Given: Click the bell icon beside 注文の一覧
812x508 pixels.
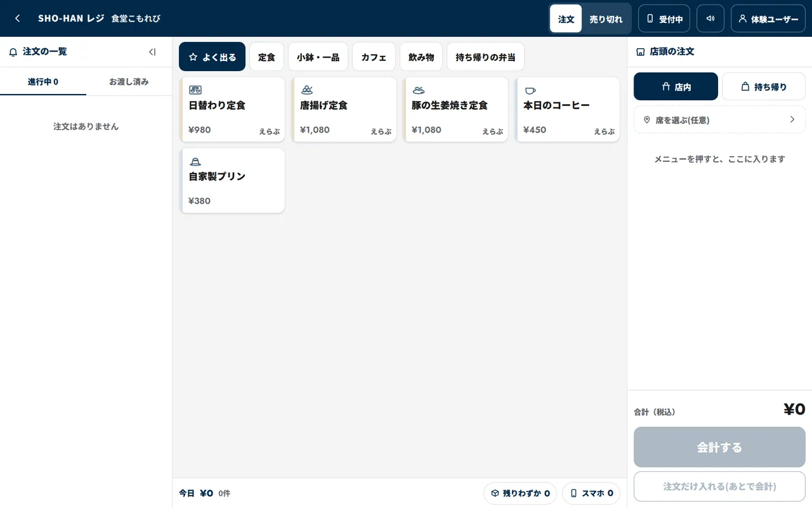Looking at the screenshot, I should [x=13, y=52].
